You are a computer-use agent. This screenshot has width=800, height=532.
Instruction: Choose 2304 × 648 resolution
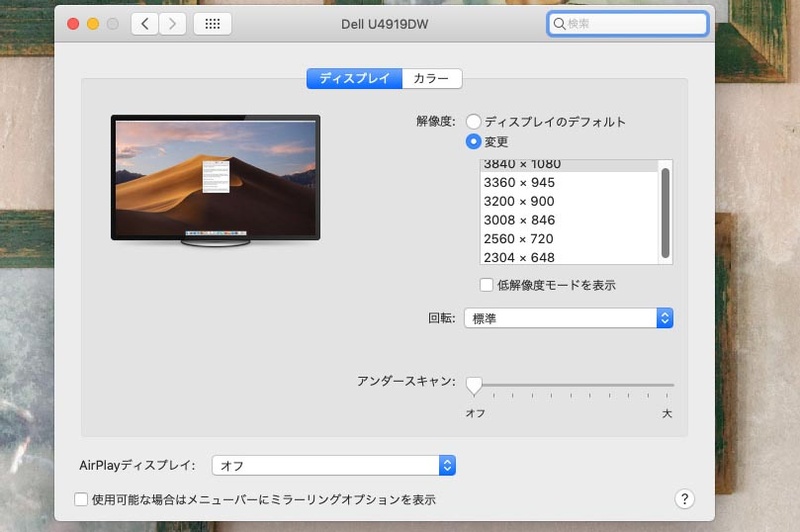click(x=569, y=257)
